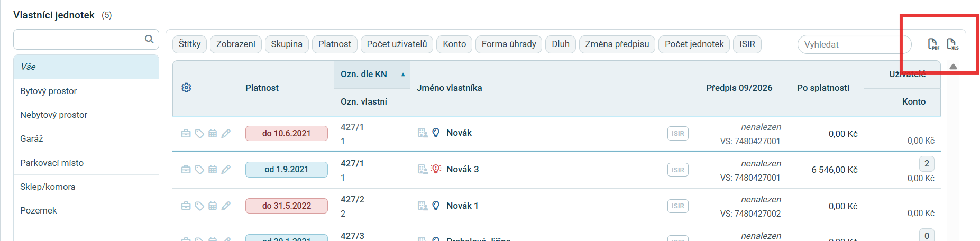Click the ISIR badge in Novák 3 row

tap(678, 170)
